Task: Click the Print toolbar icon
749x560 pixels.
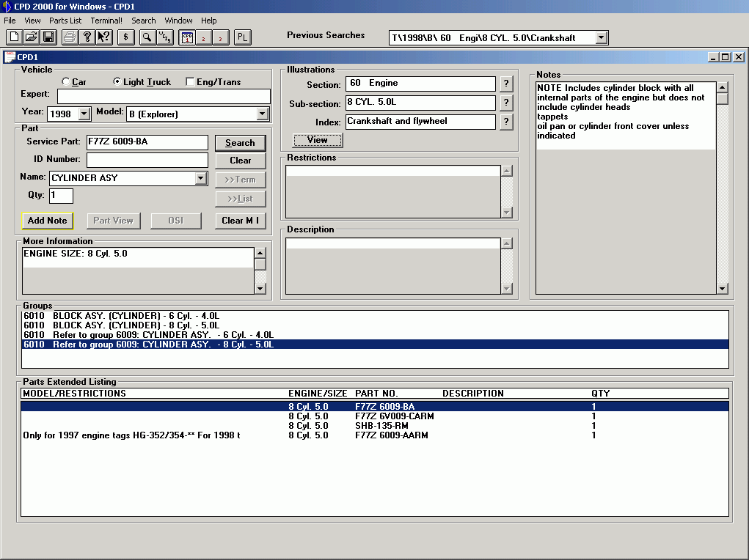Action: point(70,37)
